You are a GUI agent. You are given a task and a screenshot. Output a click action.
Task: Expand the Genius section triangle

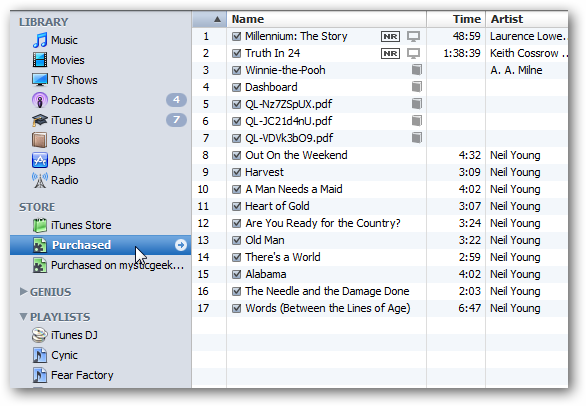tap(23, 291)
